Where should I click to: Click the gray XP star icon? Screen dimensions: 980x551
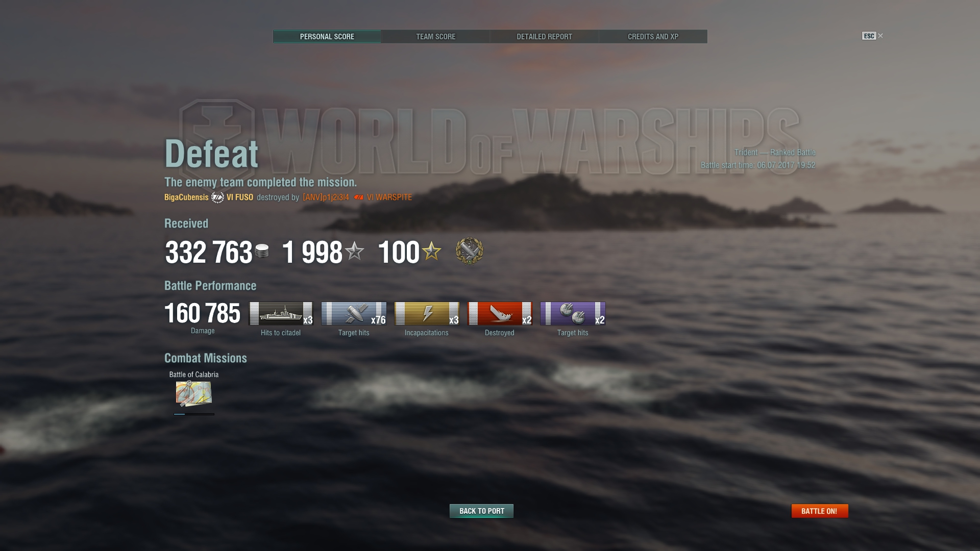(354, 251)
